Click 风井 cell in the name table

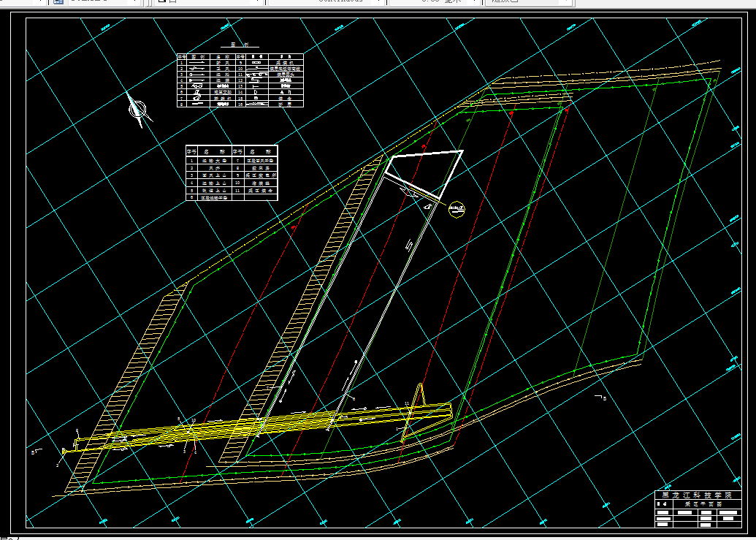[215, 168]
